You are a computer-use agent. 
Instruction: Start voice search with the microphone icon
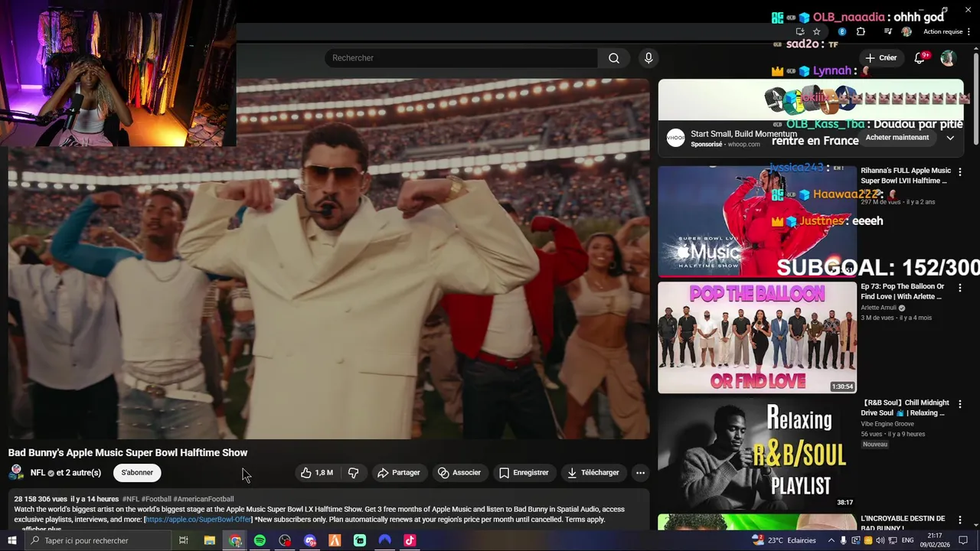[x=648, y=58]
